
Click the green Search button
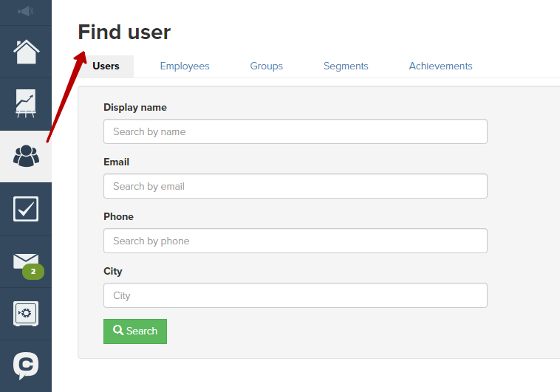135,331
